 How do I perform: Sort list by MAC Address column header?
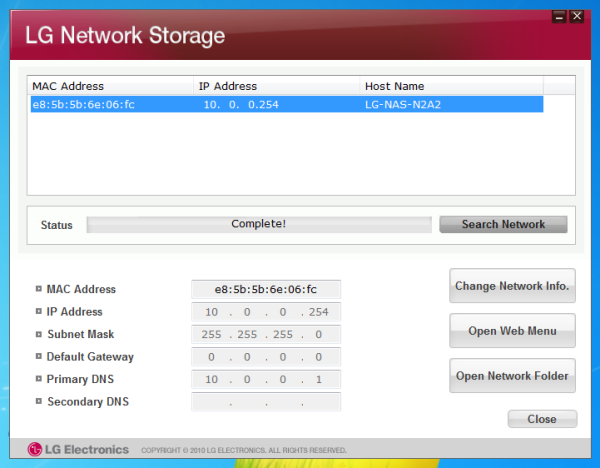110,86
